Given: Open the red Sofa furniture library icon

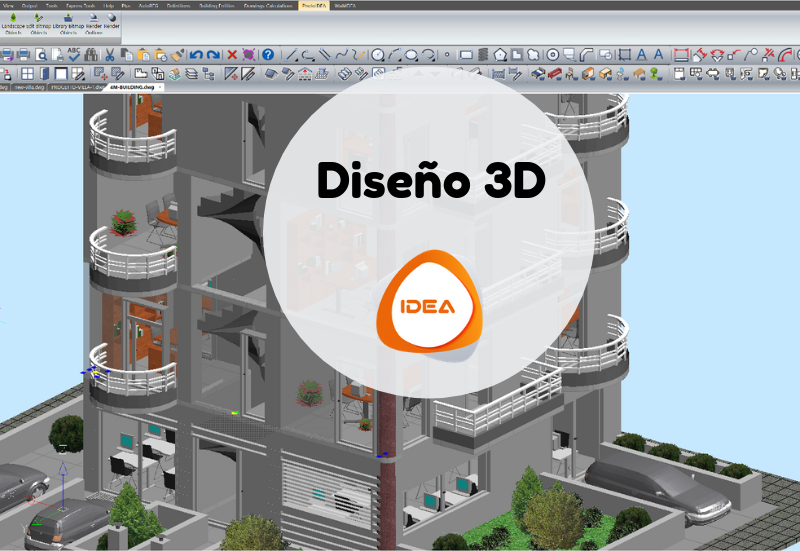Looking at the screenshot, I should pyautogui.click(x=555, y=74).
